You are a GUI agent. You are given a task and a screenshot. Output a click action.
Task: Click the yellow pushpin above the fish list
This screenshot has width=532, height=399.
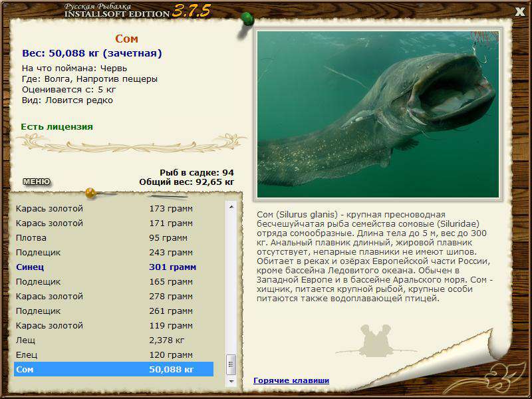tap(91, 193)
